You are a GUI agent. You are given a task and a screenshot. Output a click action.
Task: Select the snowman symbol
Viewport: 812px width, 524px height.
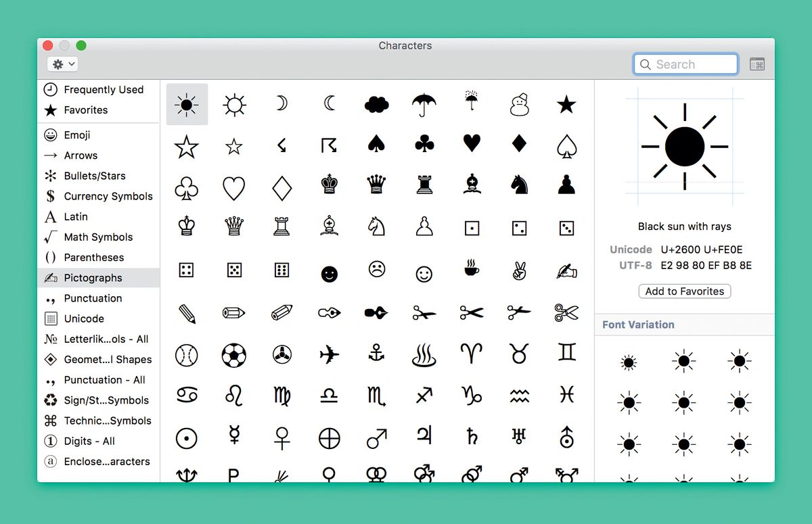[x=518, y=104]
